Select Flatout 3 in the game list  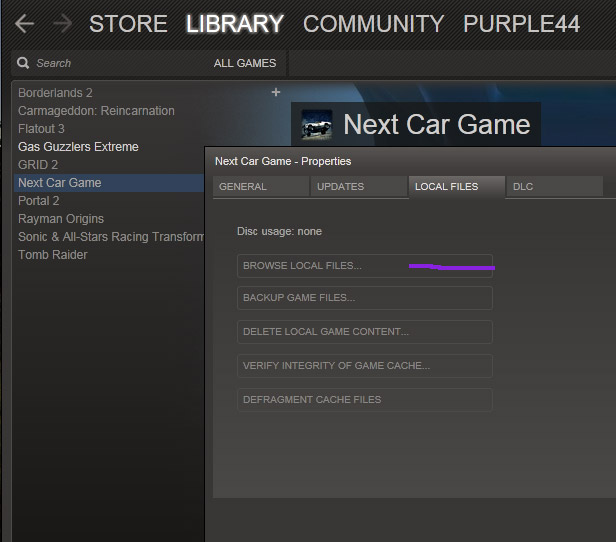point(41,129)
